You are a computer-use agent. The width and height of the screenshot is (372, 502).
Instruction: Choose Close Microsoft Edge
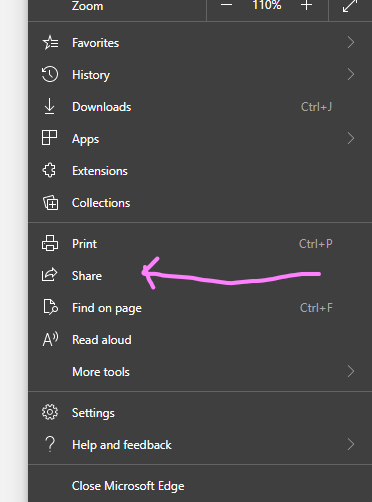200,486
